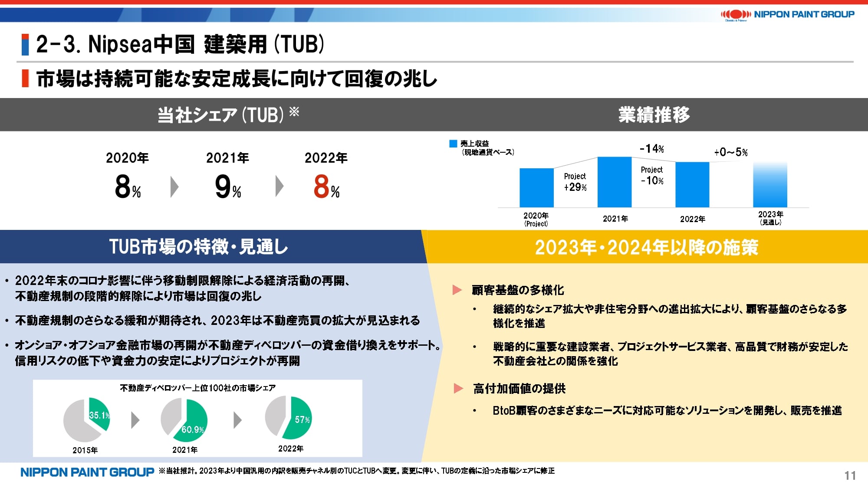This screenshot has height=488, width=868.
Task: Click the bullet beginning 'BtoB顧客のさまざまなニーズ'
Action: pos(667,410)
